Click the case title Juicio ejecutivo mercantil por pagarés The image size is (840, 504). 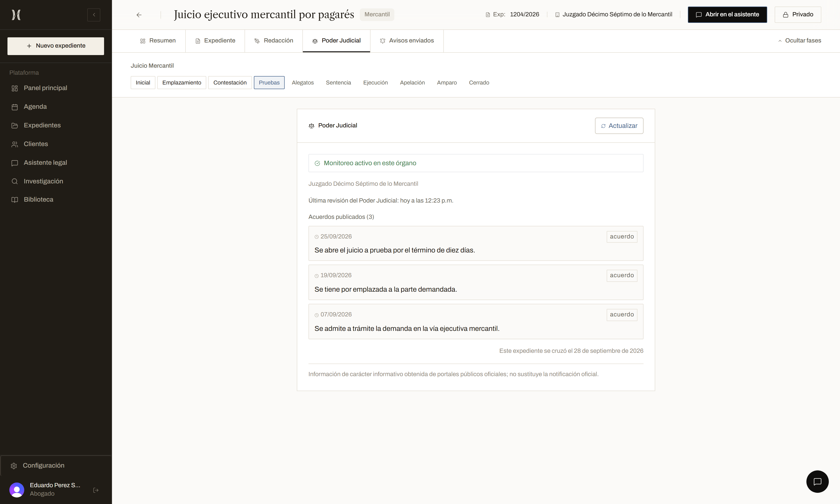(x=264, y=15)
